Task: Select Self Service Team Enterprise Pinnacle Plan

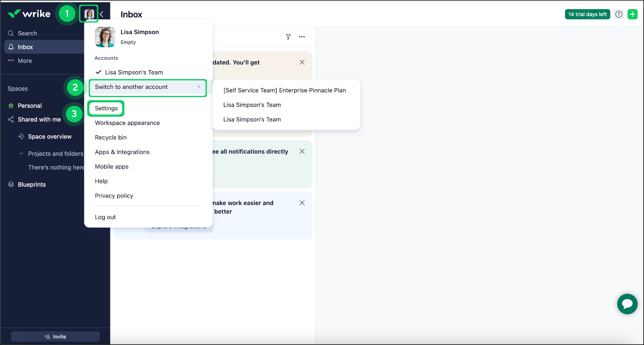Action: [284, 90]
